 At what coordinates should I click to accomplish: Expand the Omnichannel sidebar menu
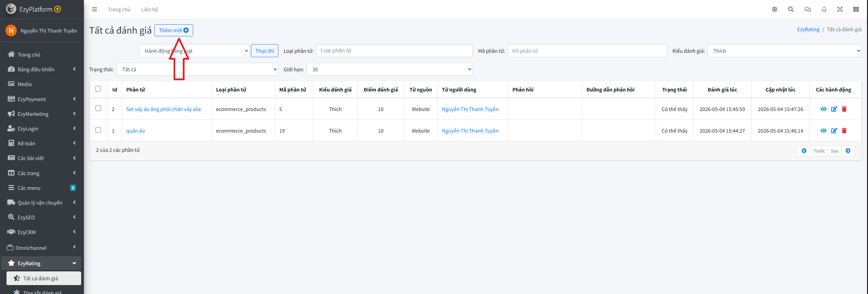[x=41, y=248]
